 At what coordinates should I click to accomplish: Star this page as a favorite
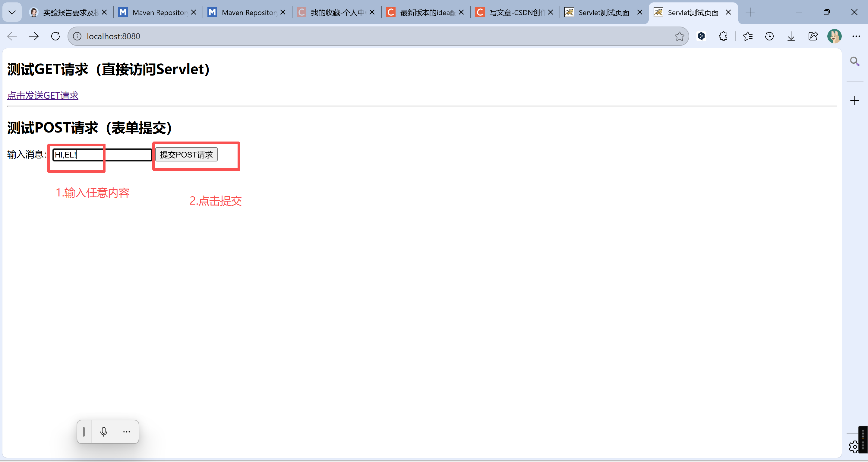coord(679,36)
